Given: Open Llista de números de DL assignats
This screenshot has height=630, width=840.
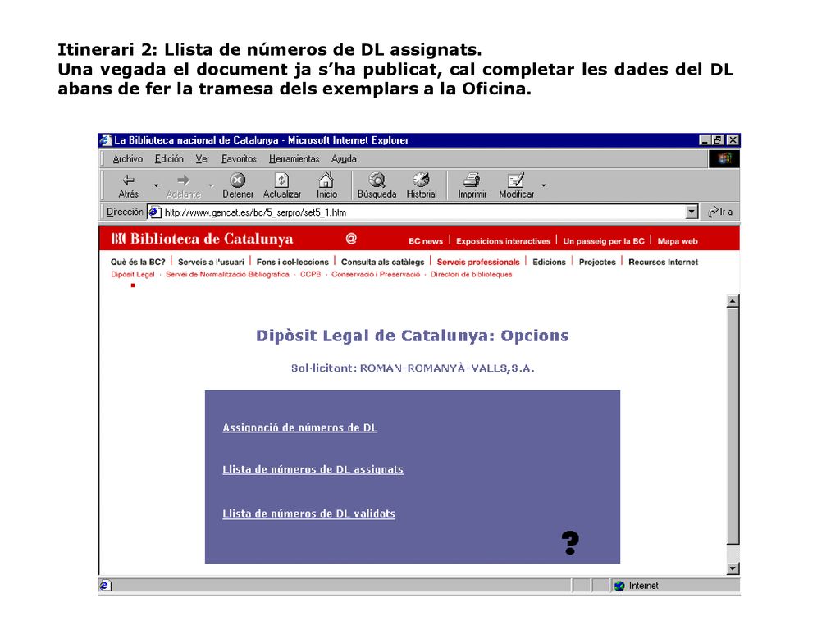Looking at the screenshot, I should (x=313, y=469).
